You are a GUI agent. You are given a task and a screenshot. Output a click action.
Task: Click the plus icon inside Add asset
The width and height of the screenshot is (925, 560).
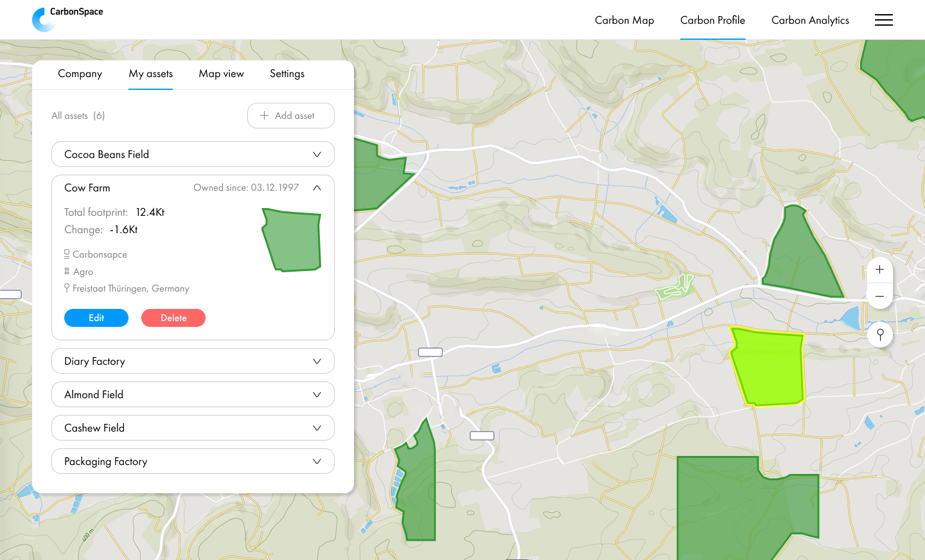tap(264, 116)
